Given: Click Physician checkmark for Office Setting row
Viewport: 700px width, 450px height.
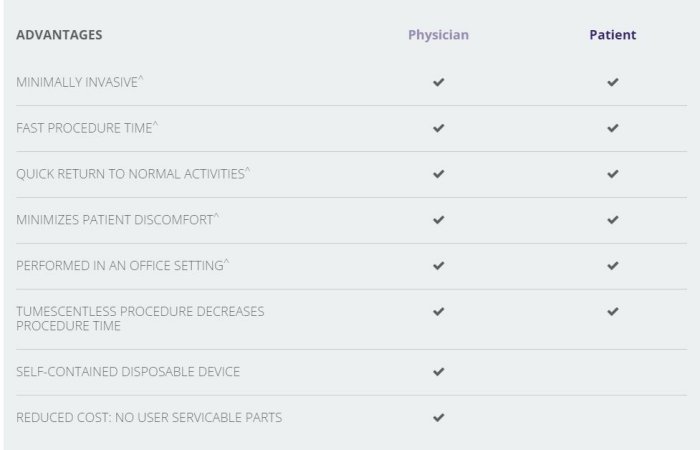Looking at the screenshot, I should 438,266.
